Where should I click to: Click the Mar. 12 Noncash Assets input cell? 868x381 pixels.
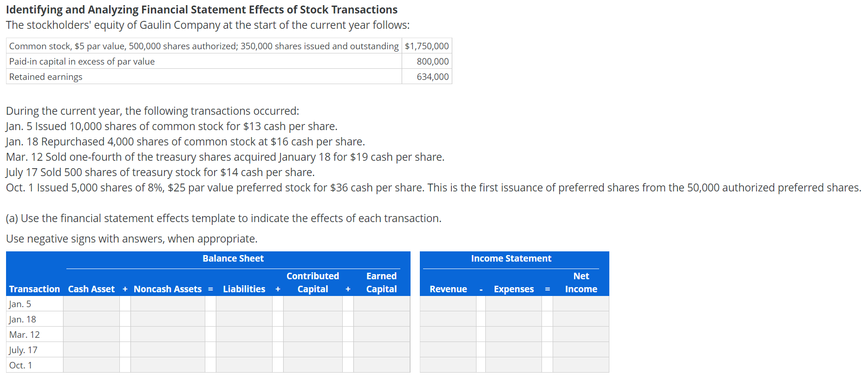[168, 335]
